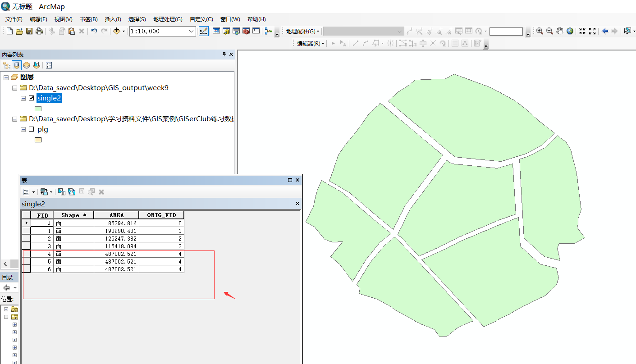Open the Search window icon
Viewport: 636px width, 364px height.
coord(236,31)
